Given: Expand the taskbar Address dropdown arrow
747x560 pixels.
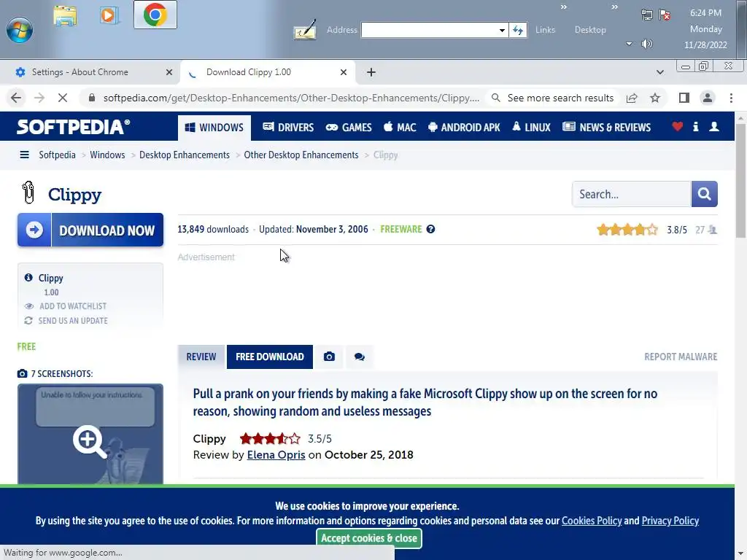Looking at the screenshot, I should [x=502, y=30].
